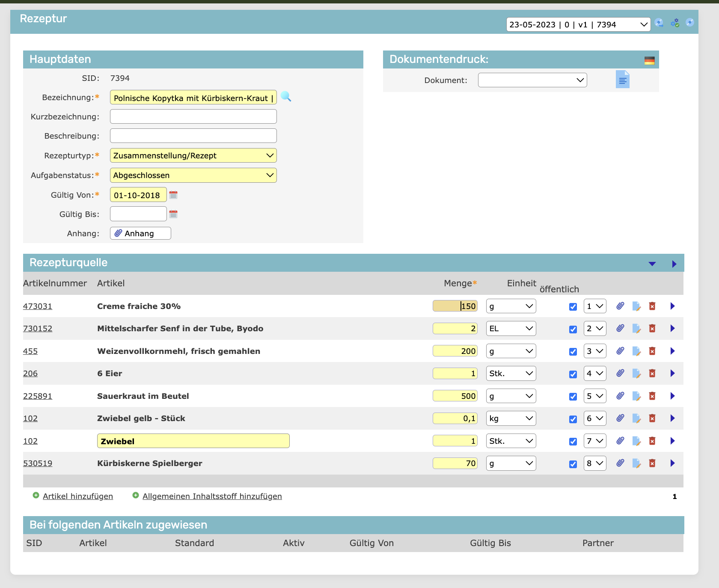Open attachment for Sauerkraut im Beutel
The image size is (719, 588).
620,396
